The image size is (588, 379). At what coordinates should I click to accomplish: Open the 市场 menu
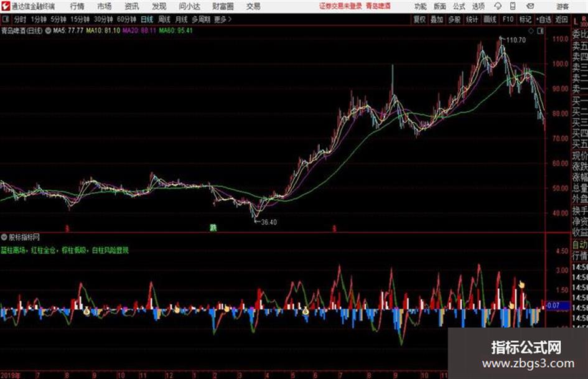coord(105,6)
